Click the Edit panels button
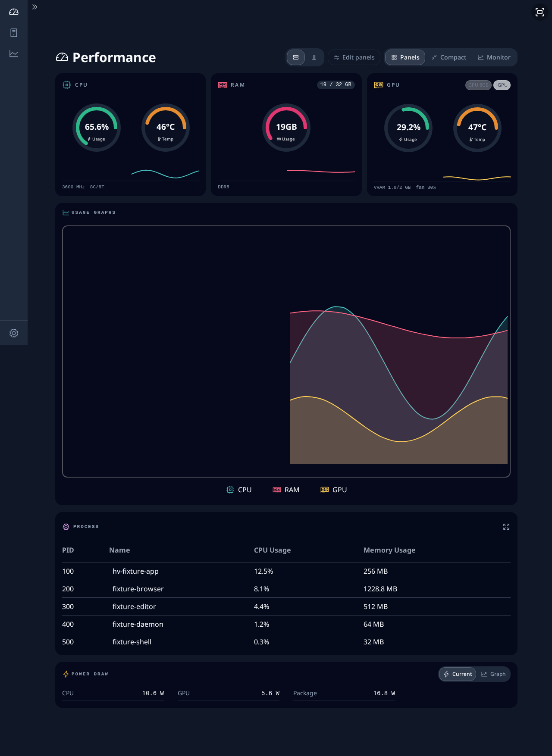Image resolution: width=552 pixels, height=756 pixels. [354, 57]
